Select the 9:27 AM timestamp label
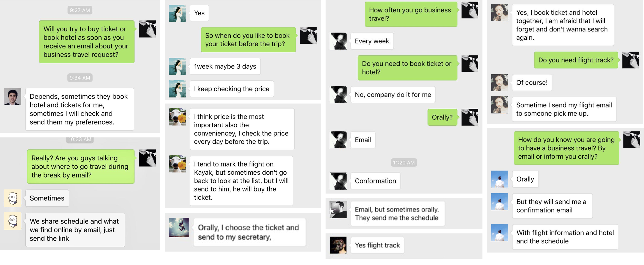Screen dimensions: 644x265 pyautogui.click(x=80, y=10)
